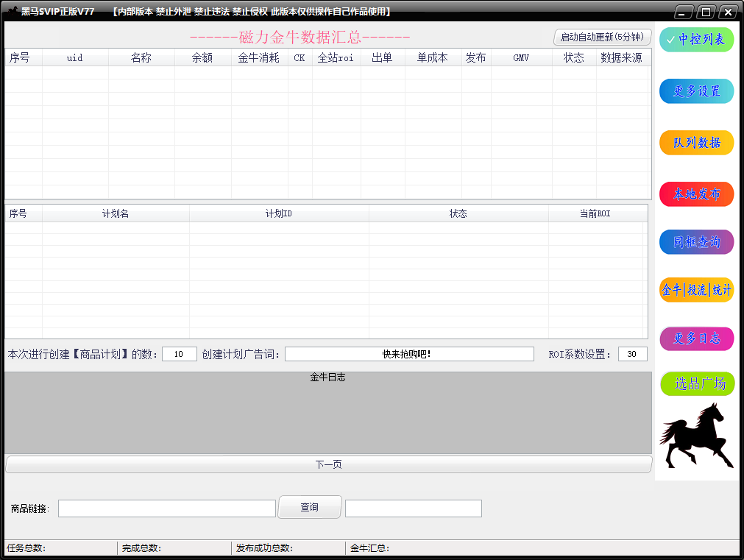Go to 下一页 page
This screenshot has height=560, width=744.
[x=327, y=464]
